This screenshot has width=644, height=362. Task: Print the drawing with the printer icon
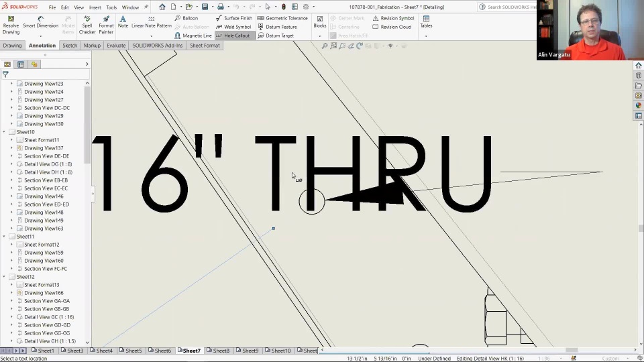(221, 7)
